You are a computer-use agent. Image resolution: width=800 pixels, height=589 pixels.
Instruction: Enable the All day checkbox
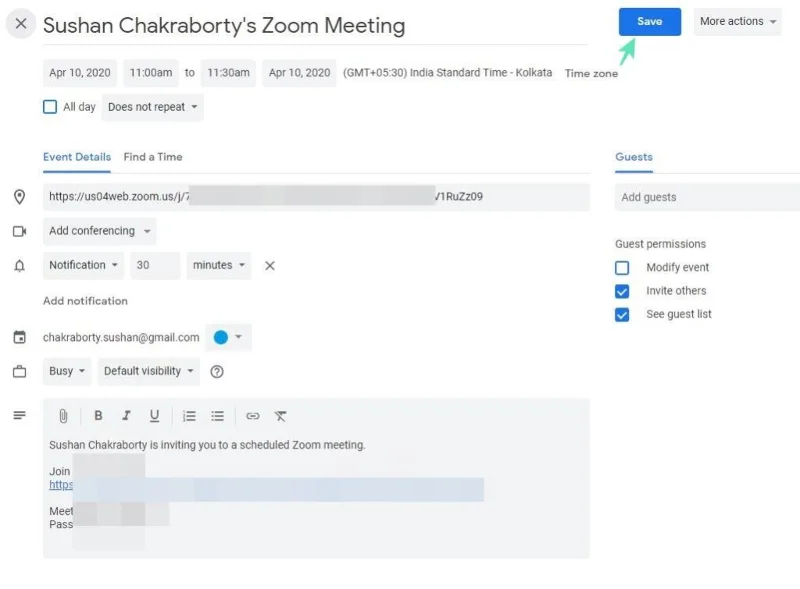pos(50,107)
